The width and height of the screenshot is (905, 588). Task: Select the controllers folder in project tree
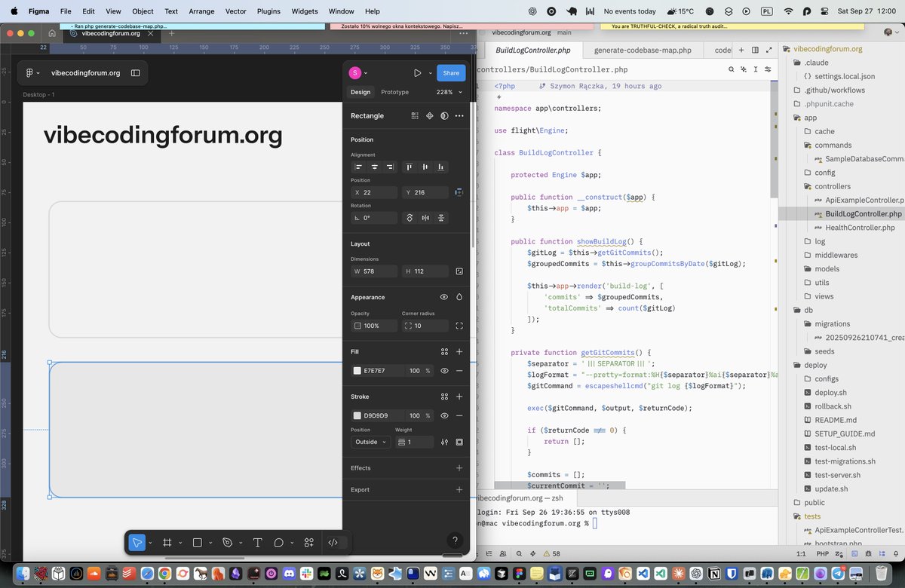tap(832, 186)
